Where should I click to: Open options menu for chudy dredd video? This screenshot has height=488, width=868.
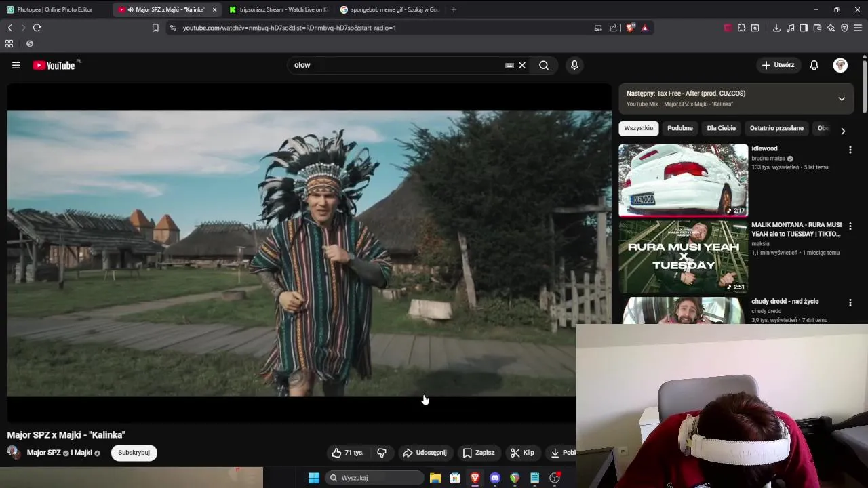[x=850, y=303]
